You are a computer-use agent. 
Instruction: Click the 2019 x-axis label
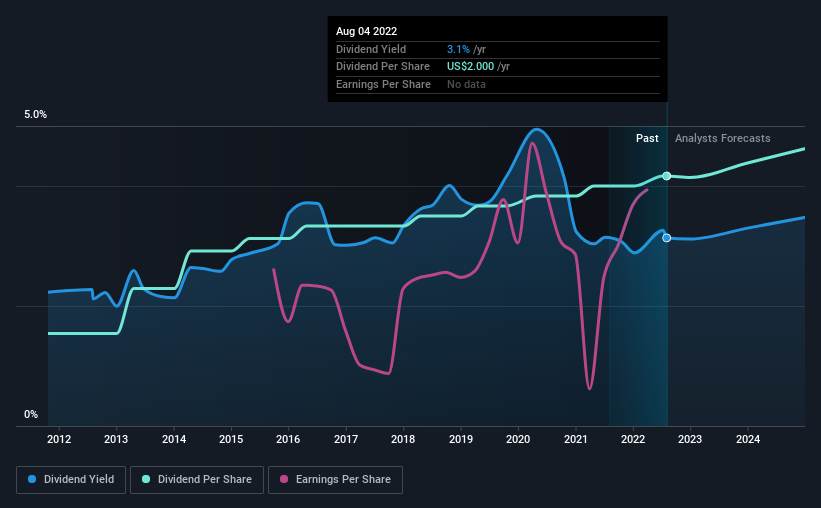click(461, 439)
